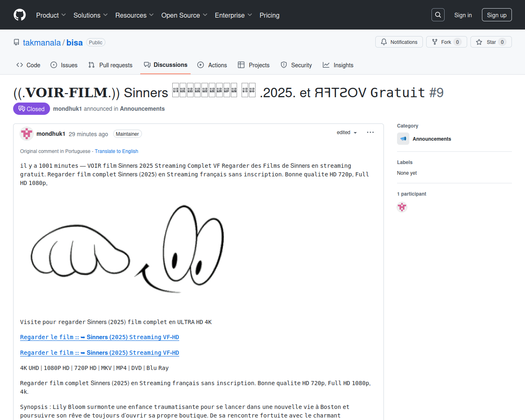The height and width of the screenshot is (420, 525).
Task: Switch to the Security tab
Action: pyautogui.click(x=296, y=65)
